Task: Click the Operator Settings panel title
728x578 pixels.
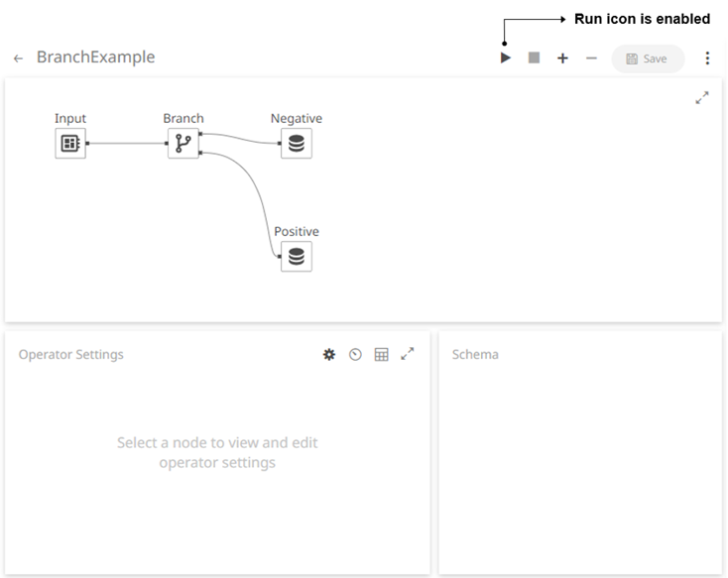Action: (70, 354)
